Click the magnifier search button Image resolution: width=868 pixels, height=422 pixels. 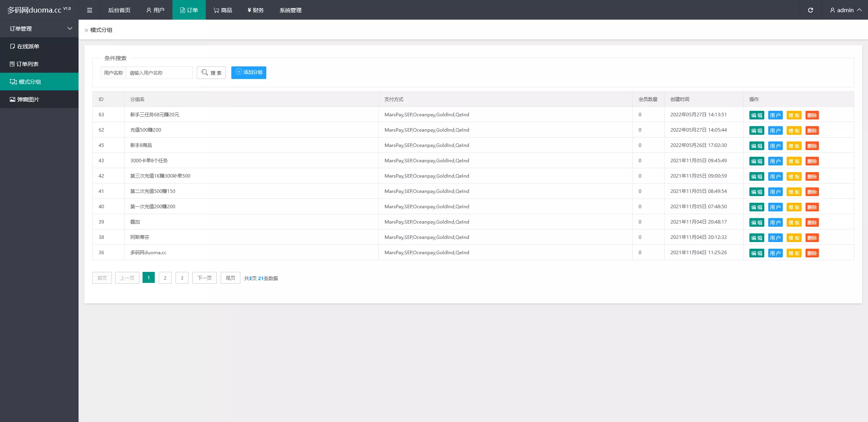(211, 73)
